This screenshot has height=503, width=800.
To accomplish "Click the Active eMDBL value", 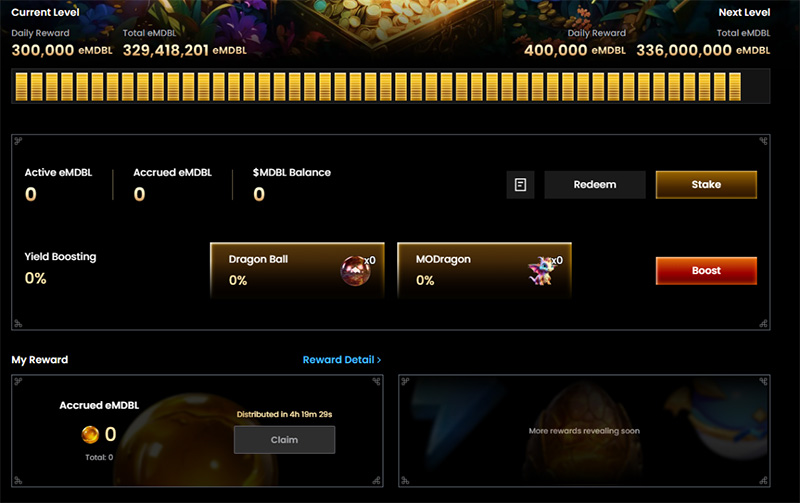I will tap(31, 194).
